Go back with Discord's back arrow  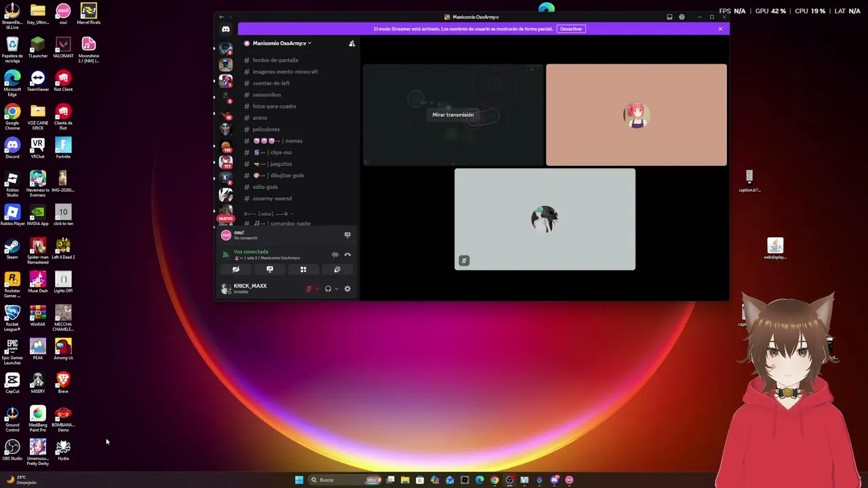point(221,17)
